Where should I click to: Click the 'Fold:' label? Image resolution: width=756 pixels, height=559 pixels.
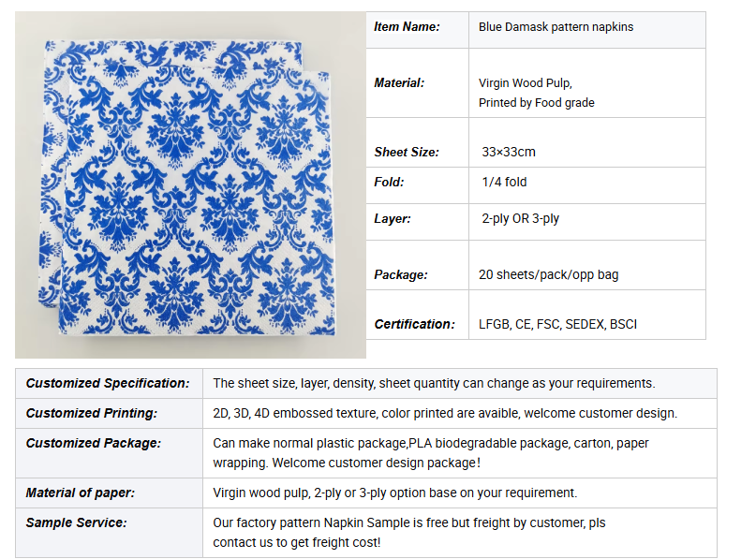[x=389, y=182]
